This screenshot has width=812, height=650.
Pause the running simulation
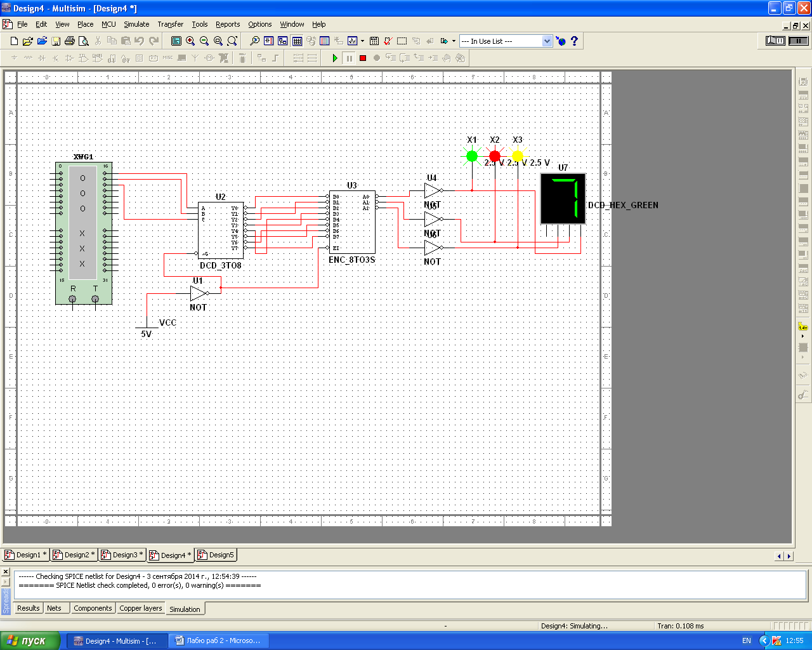(x=349, y=58)
